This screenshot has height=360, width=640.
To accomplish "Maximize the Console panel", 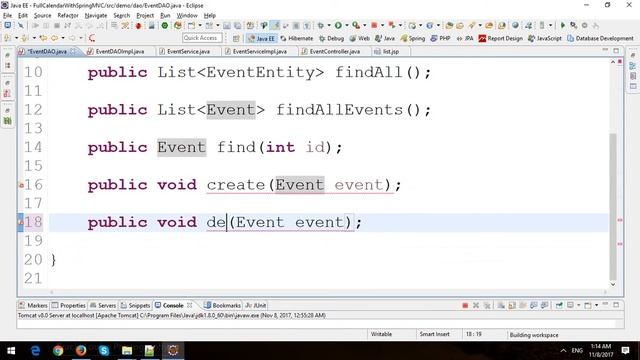I will pyautogui.click(x=616, y=305).
